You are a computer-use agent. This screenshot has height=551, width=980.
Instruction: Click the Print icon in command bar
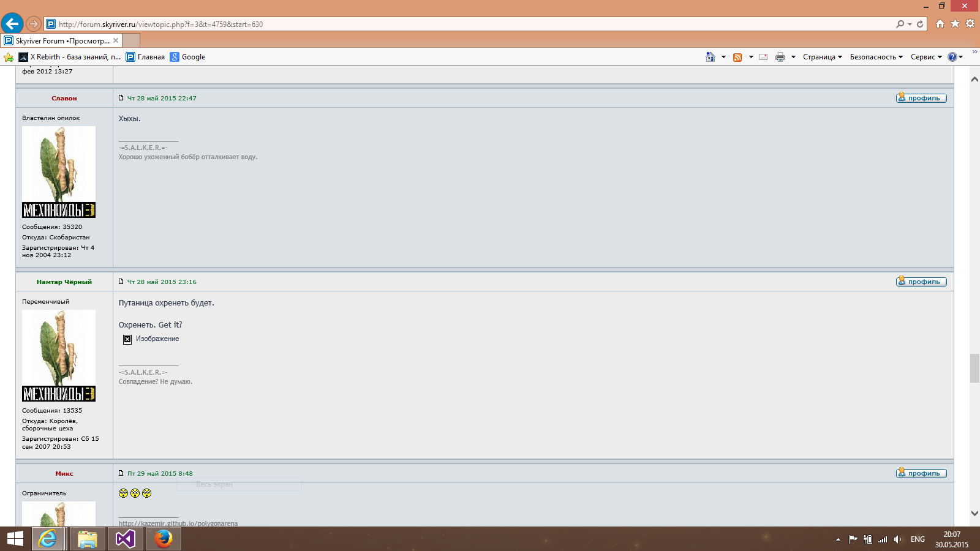pos(780,57)
